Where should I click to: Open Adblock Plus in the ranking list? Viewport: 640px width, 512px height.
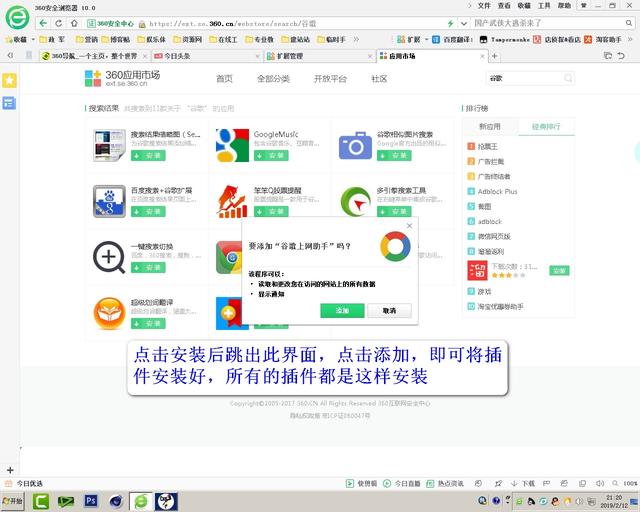tap(497, 191)
